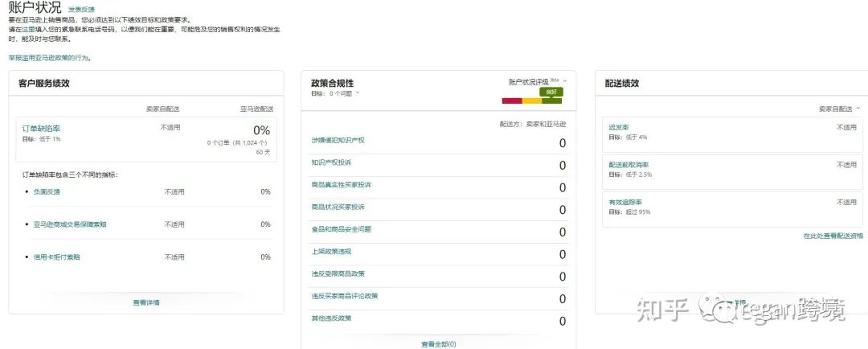Screen dimensions: 868x349
Task: Click the count 0 beside 知识产权投诉
Action: point(563,166)
